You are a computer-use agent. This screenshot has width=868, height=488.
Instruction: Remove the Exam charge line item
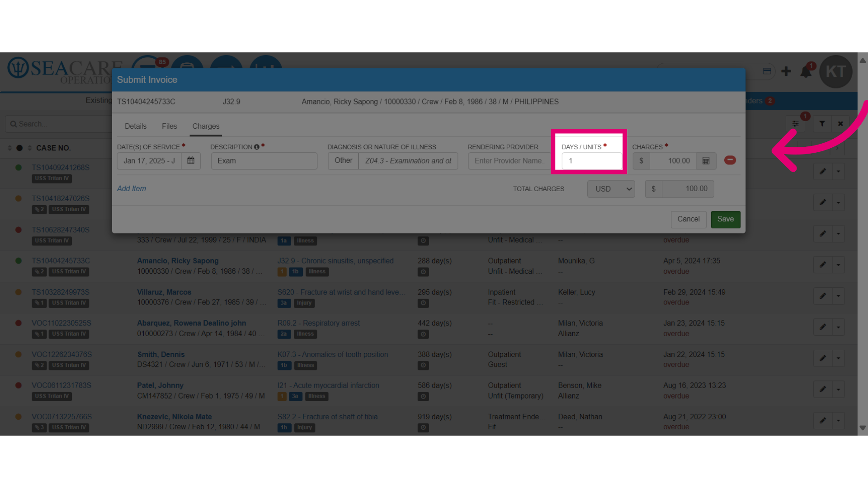730,160
